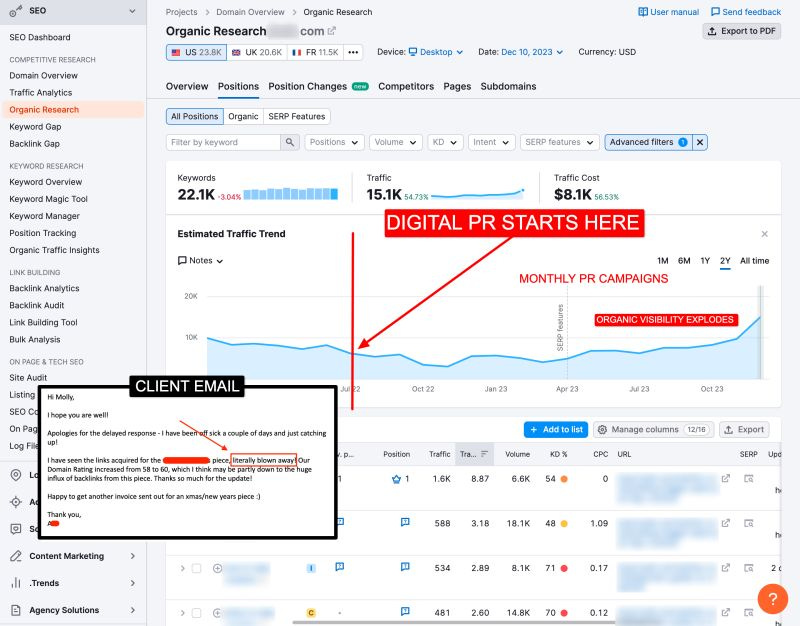Image resolution: width=800 pixels, height=626 pixels.
Task: Sort table by Volume column
Action: (x=517, y=454)
